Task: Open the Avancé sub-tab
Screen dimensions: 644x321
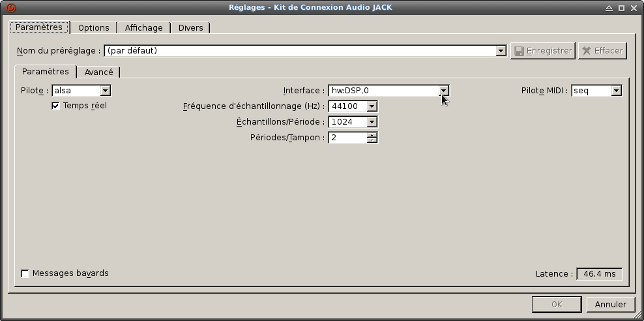Action: coord(98,72)
